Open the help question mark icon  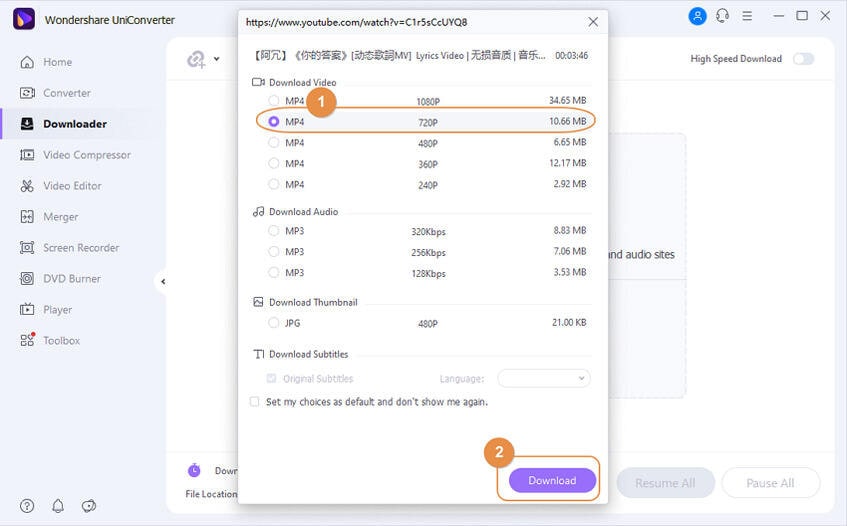coord(27,506)
